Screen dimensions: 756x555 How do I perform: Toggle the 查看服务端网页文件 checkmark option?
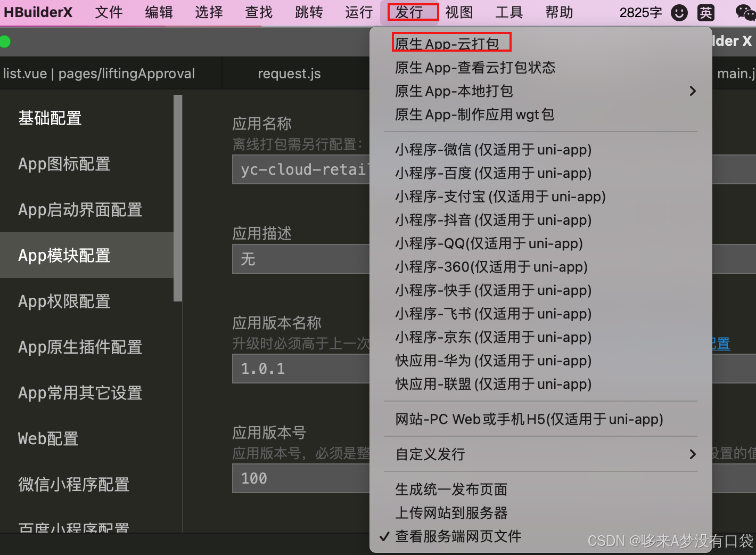click(458, 536)
